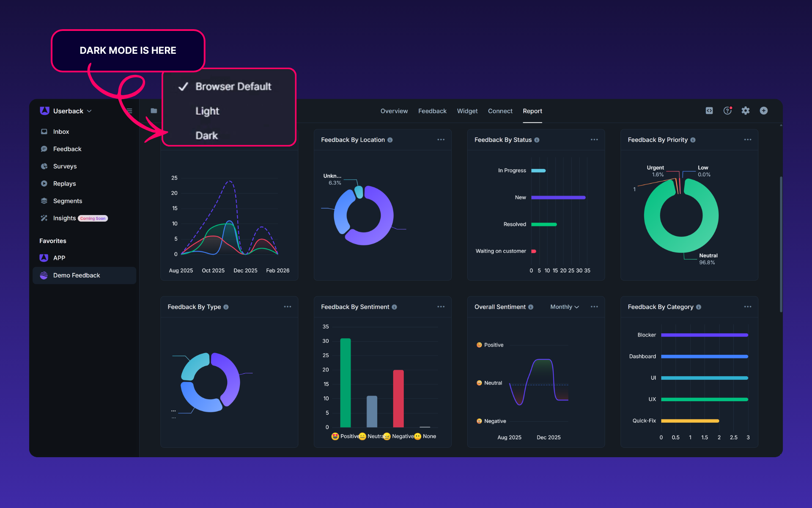Switch to the Dark theme option
The width and height of the screenshot is (812, 508).
point(206,135)
